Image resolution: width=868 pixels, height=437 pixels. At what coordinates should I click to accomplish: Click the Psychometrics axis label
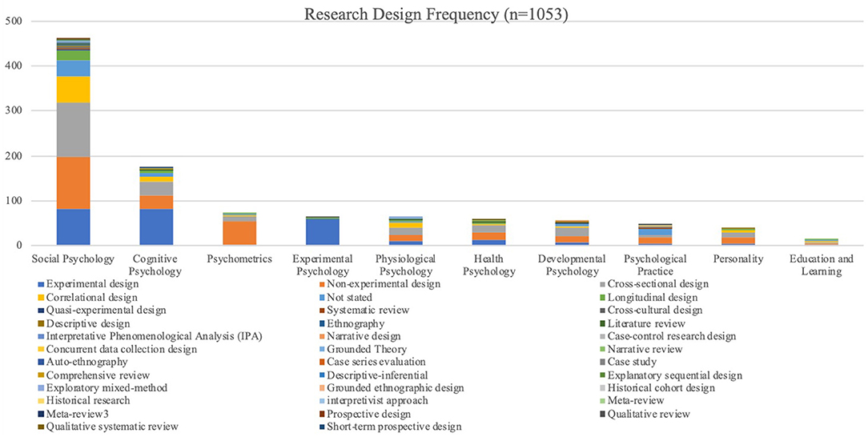(239, 259)
